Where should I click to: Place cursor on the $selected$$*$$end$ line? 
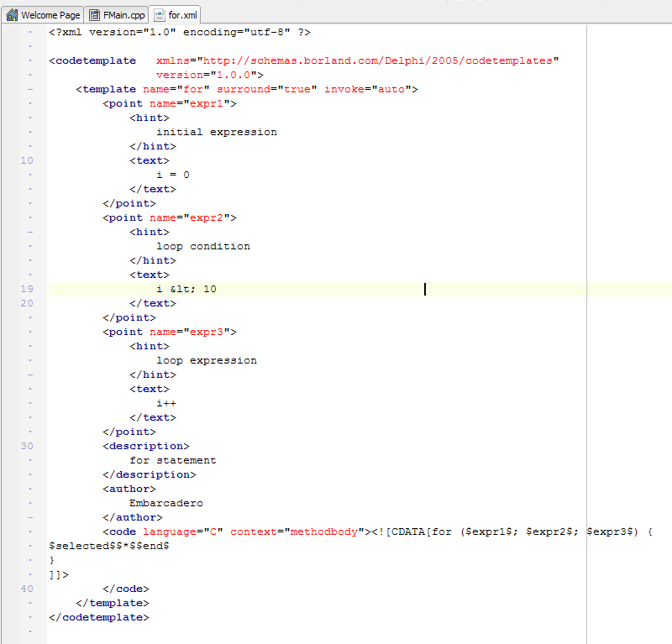point(109,546)
